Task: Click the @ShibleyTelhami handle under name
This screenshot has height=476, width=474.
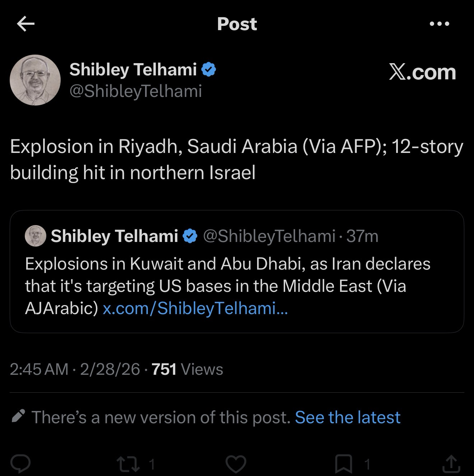Action: [135, 91]
